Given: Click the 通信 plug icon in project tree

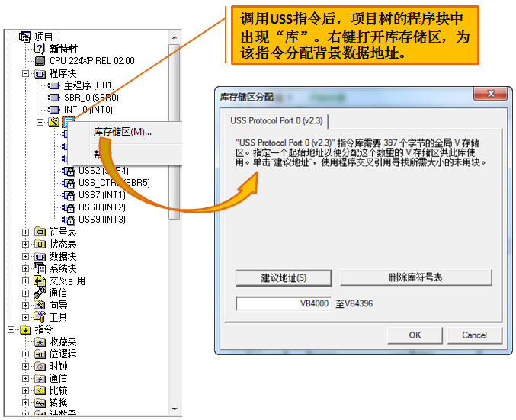Looking at the screenshot, I should pos(40,293).
